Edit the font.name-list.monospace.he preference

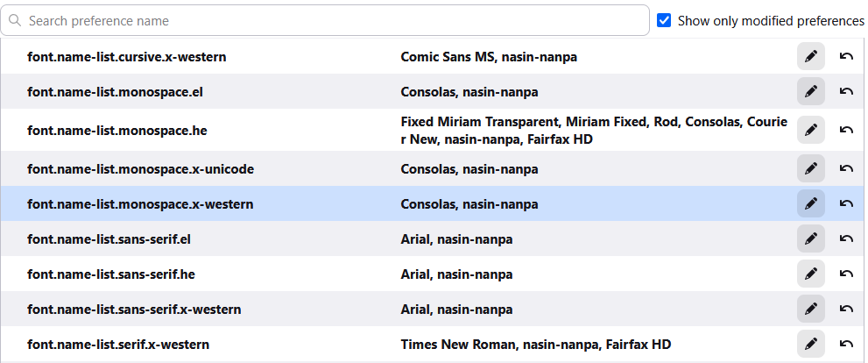click(811, 130)
